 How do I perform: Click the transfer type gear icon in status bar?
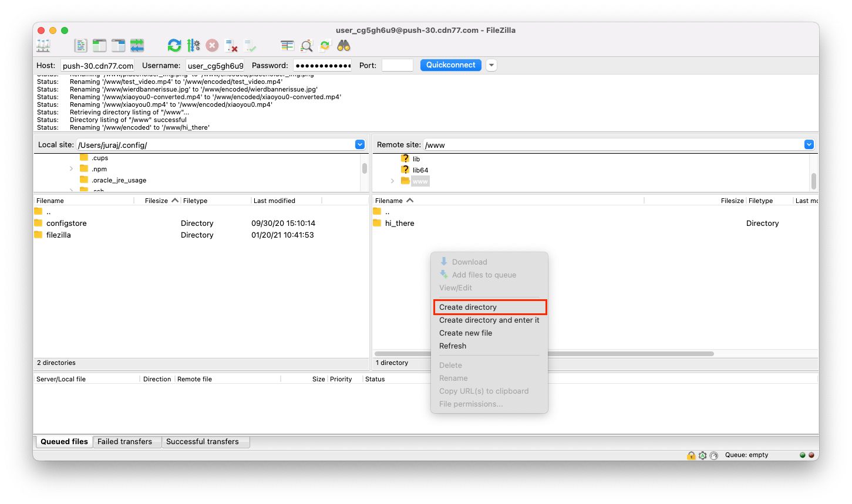[702, 455]
